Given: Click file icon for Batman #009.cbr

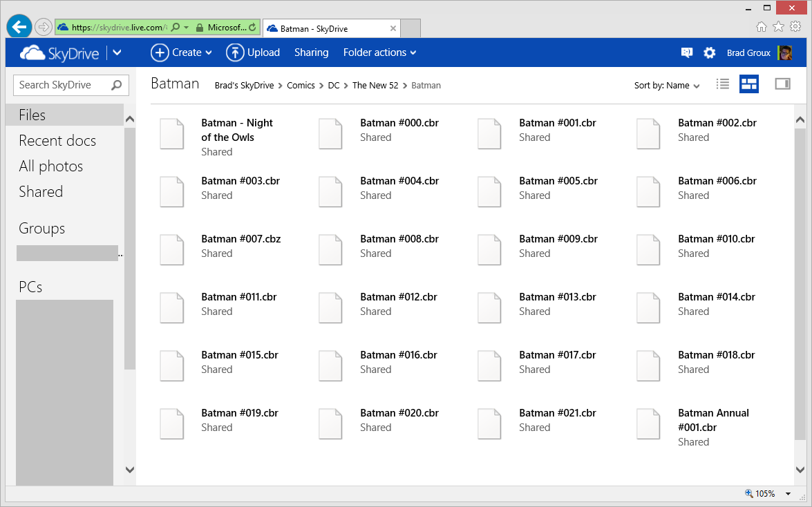Looking at the screenshot, I should 489,249.
